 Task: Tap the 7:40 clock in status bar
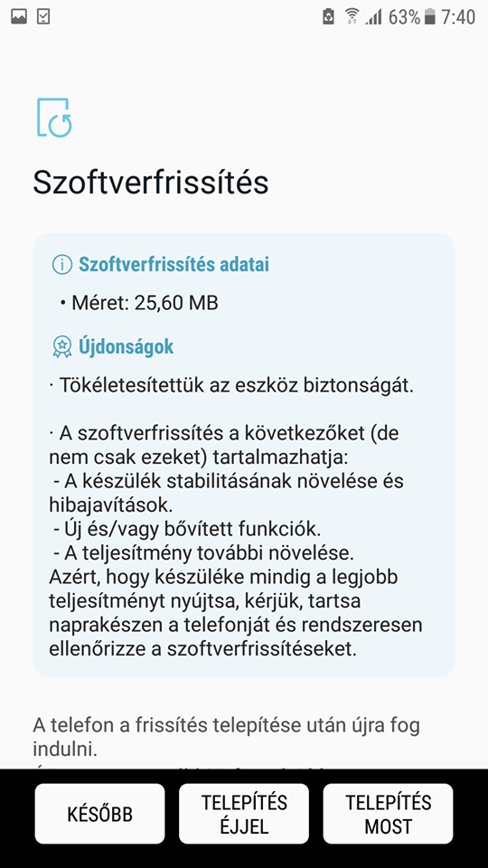[x=458, y=17]
